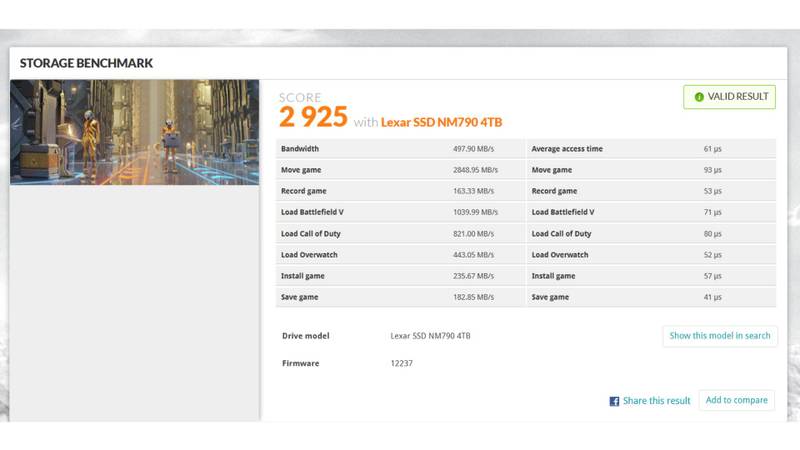Select Move game access time 93 µs
800x450 pixels.
coord(712,170)
